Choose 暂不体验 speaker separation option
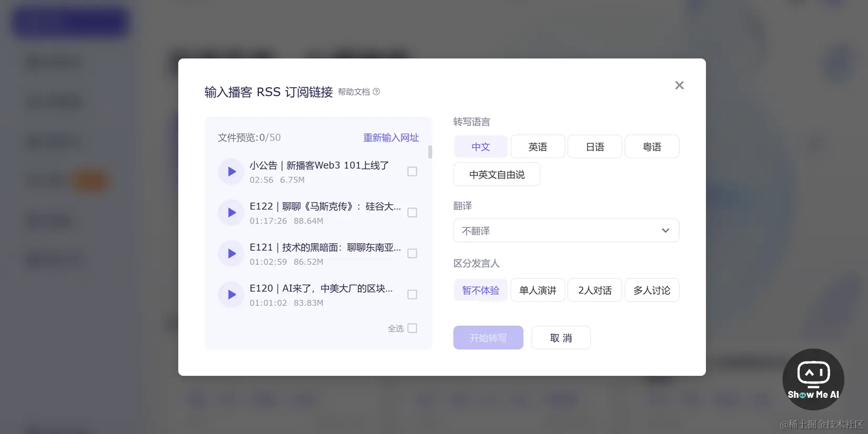 click(x=481, y=290)
